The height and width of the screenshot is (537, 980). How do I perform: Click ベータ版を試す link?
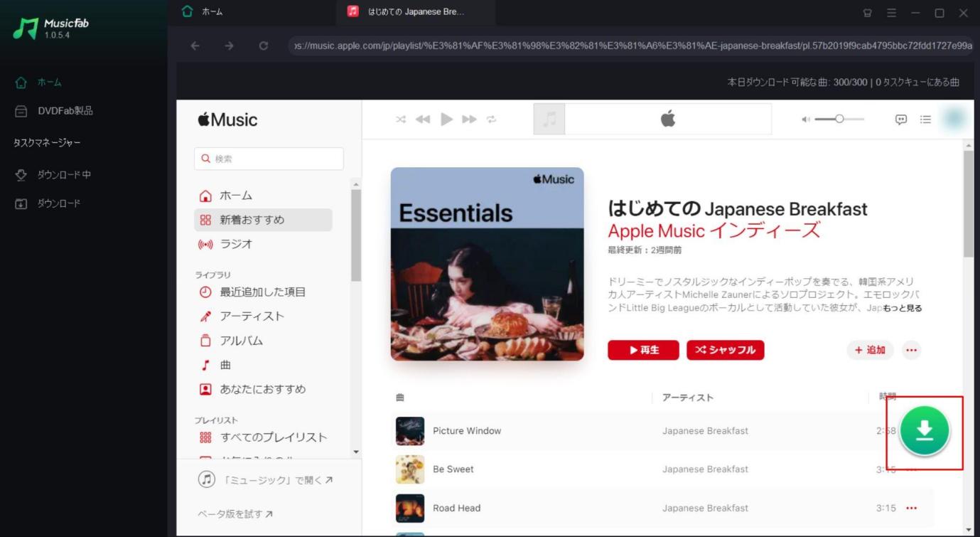(x=235, y=514)
